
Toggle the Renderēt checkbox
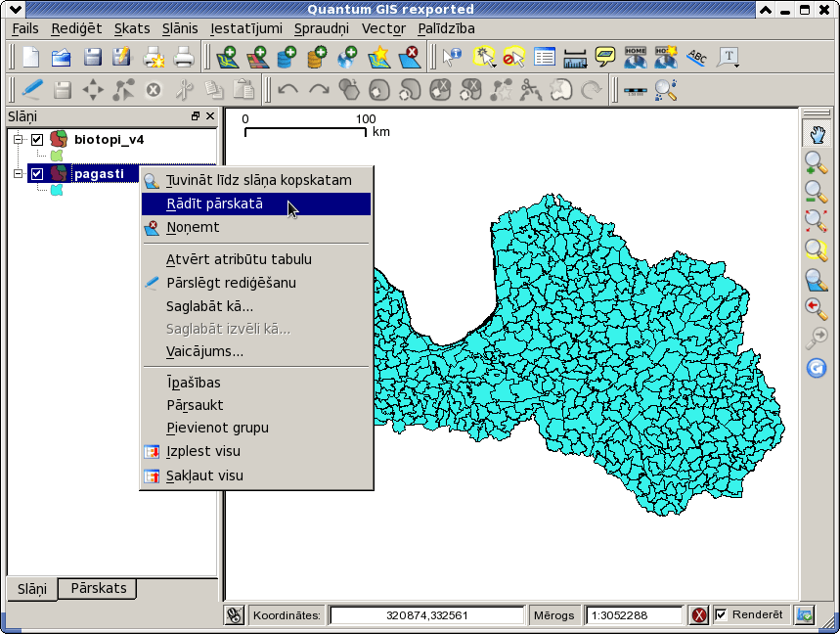pos(721,614)
